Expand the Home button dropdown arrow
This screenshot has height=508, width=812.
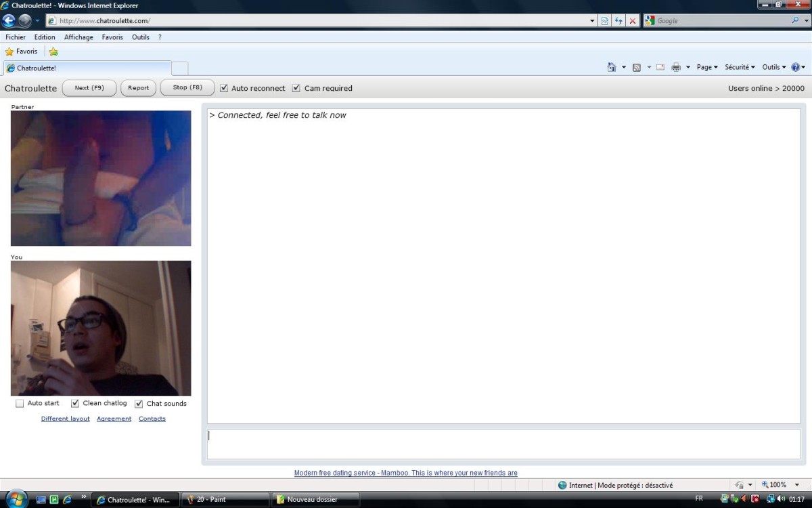[623, 67]
